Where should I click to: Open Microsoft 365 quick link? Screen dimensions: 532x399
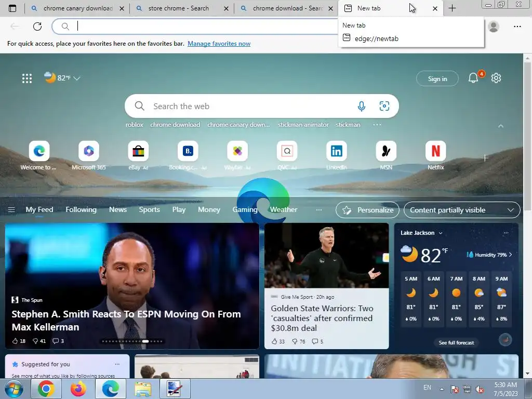coord(88,156)
